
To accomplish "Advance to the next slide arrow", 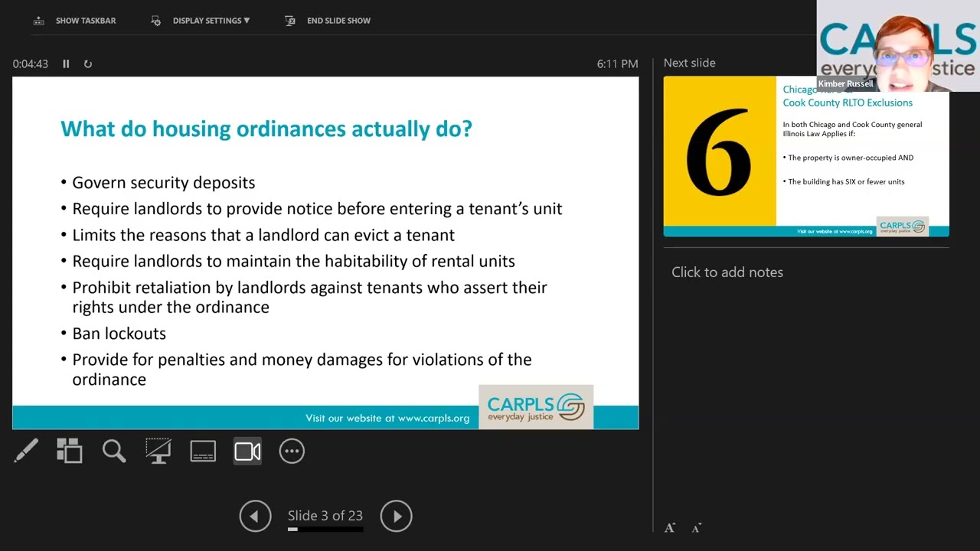I will (x=396, y=516).
